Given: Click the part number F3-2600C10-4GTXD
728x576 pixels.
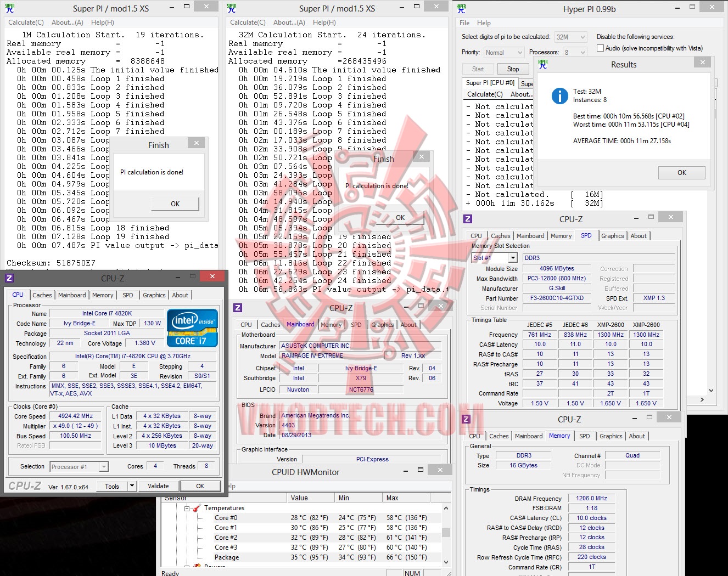Looking at the screenshot, I should (557, 298).
